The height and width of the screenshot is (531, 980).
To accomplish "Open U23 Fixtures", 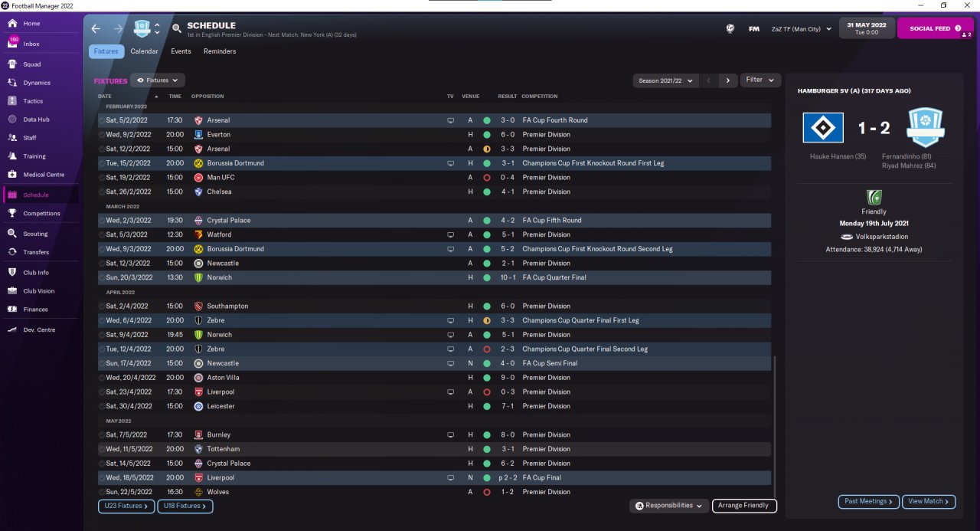I will pos(127,506).
